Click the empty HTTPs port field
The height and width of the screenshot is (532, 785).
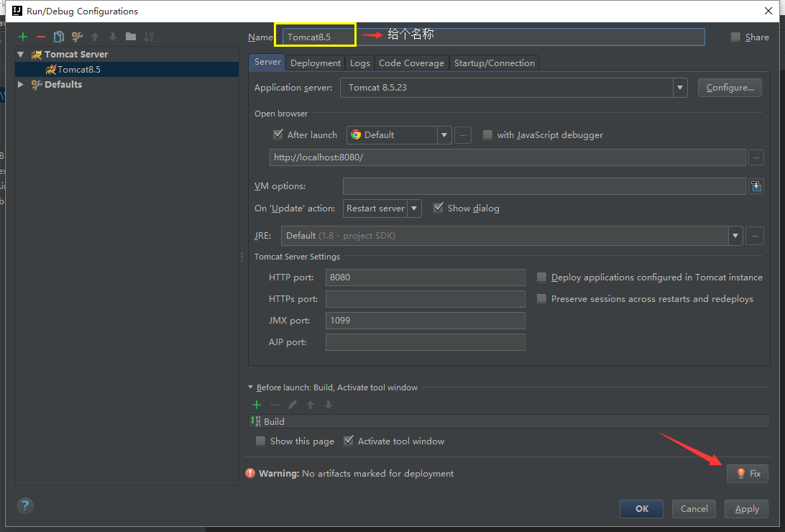425,299
